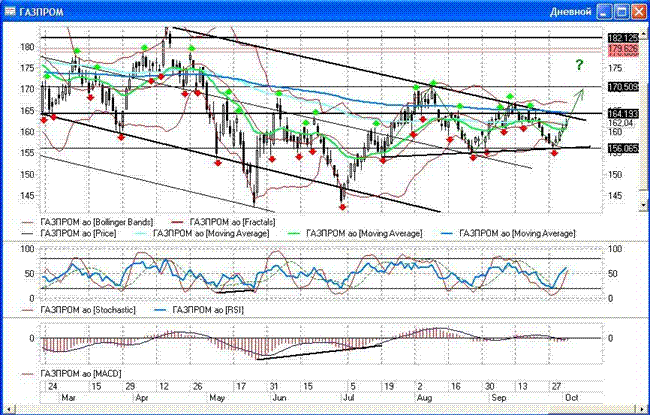Maximize the ГАЗПРОМ chart window
The width and height of the screenshot is (650, 415).
pos(622,12)
